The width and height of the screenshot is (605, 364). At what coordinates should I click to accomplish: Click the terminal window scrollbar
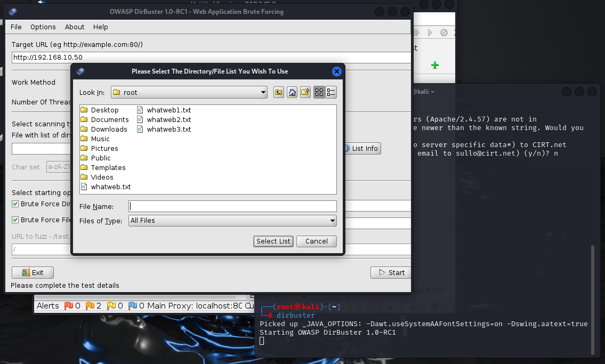(593, 300)
